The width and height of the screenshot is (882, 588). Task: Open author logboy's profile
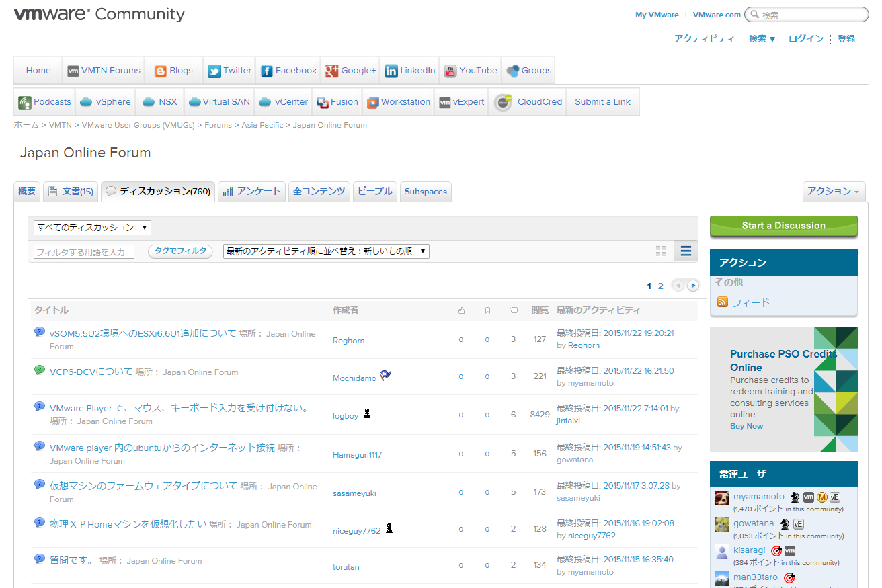pyautogui.click(x=346, y=416)
